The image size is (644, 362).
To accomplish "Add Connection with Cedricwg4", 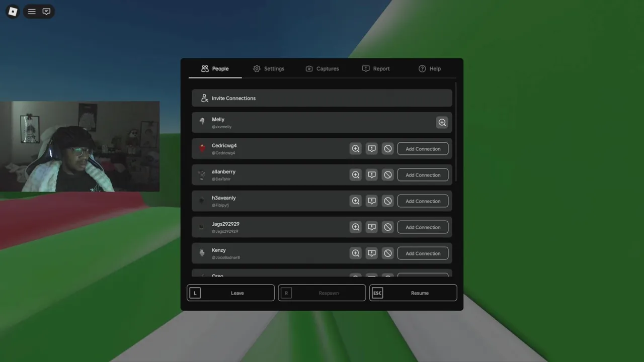I will click(x=423, y=149).
